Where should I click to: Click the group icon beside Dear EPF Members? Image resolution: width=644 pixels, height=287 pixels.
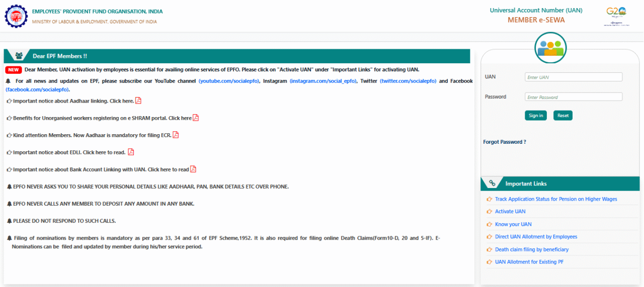click(x=19, y=56)
